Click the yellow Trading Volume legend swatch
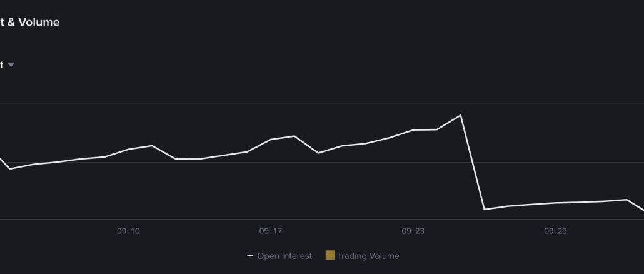The height and width of the screenshot is (274, 644). pyautogui.click(x=330, y=255)
